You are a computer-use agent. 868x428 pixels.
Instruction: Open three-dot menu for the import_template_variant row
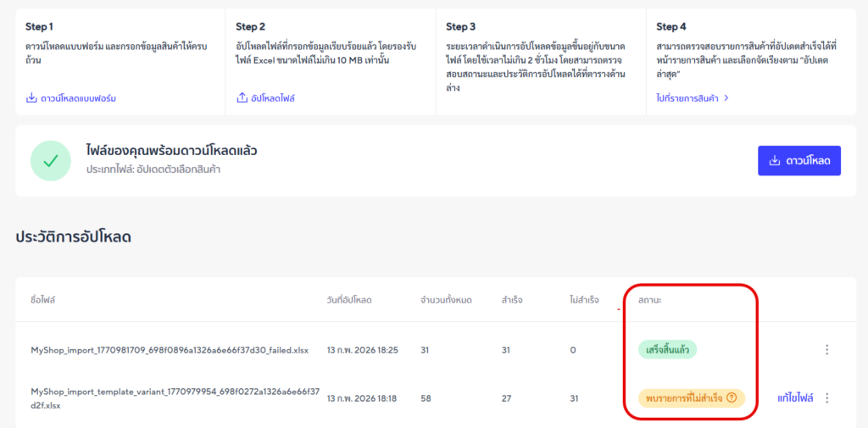tap(826, 397)
